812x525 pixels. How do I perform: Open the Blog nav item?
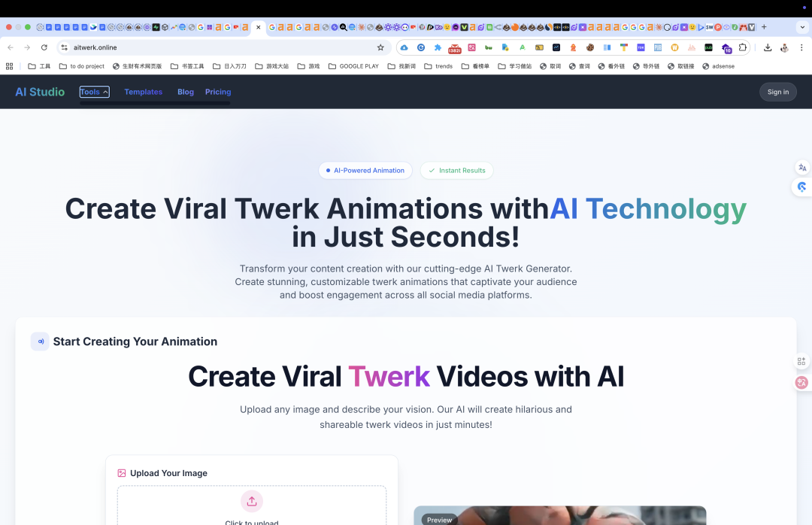click(186, 92)
